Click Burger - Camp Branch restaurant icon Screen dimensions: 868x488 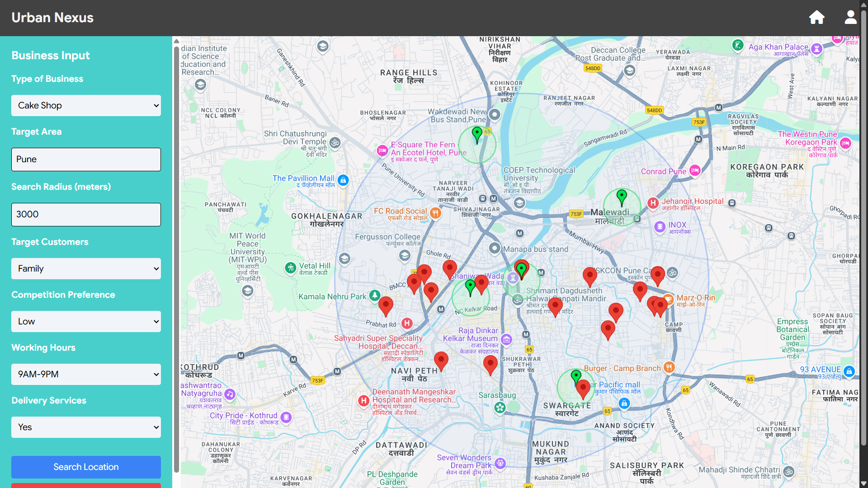coord(669,367)
